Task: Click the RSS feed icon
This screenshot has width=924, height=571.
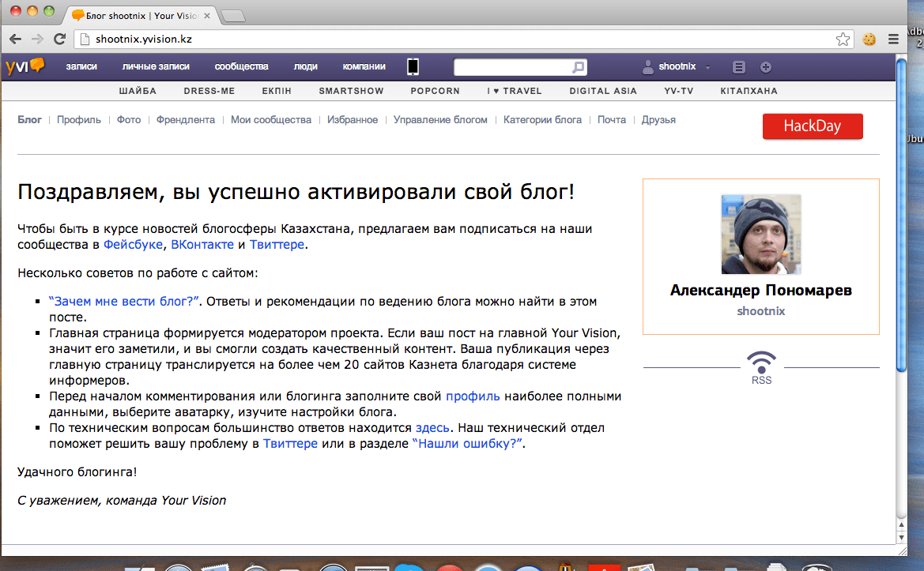Action: [x=761, y=368]
